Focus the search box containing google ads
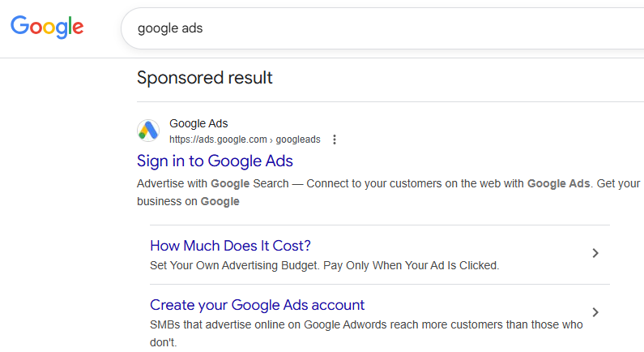The width and height of the screenshot is (644, 352). pyautogui.click(x=382, y=28)
